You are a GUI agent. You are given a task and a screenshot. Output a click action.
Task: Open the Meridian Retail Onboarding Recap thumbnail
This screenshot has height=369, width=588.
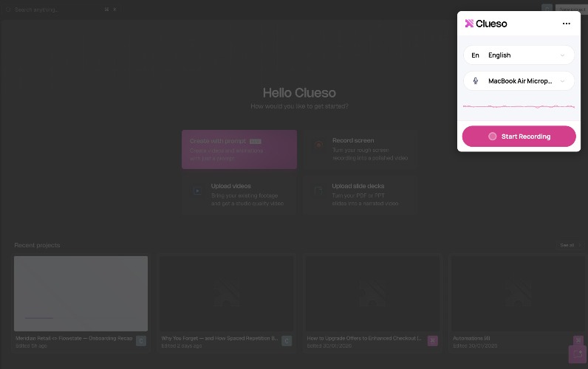click(x=81, y=294)
